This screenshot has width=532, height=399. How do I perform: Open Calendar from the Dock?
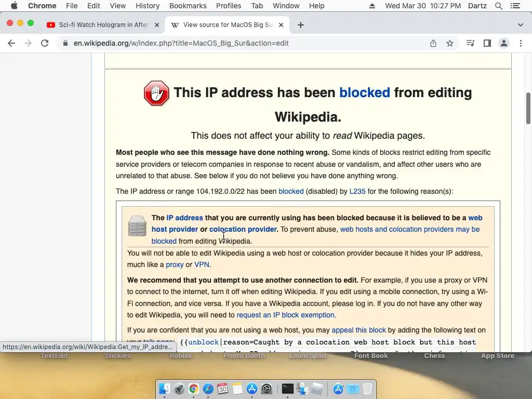[222, 389]
